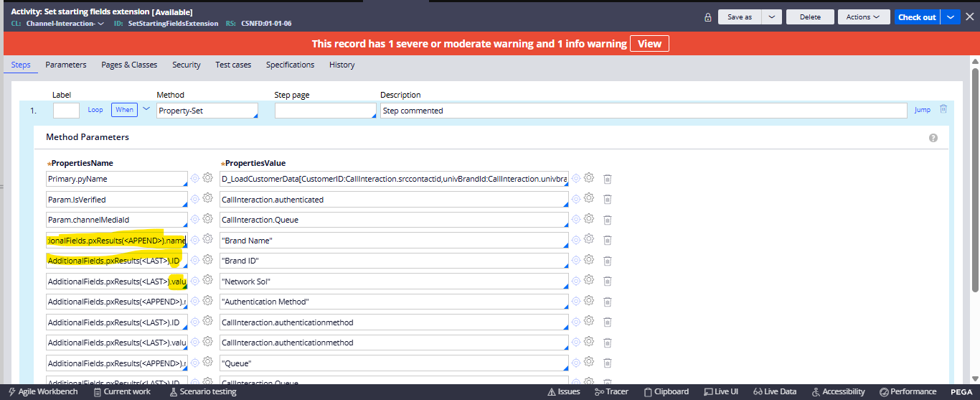Open the Method combo box Property-Set
This screenshot has height=400, width=980.
[207, 111]
